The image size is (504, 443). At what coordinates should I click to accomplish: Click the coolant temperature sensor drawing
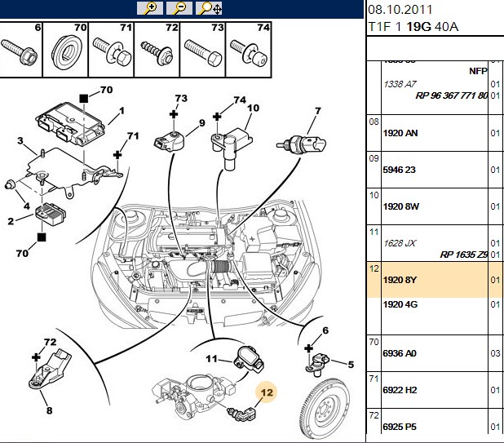(301, 144)
